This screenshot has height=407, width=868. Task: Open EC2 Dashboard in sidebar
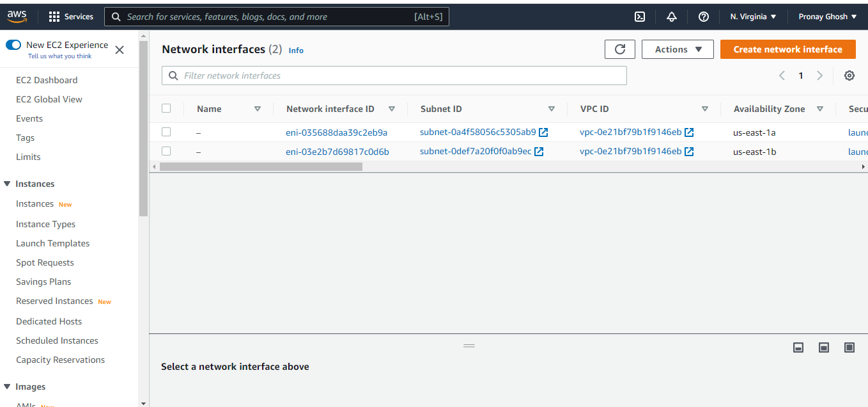click(47, 80)
